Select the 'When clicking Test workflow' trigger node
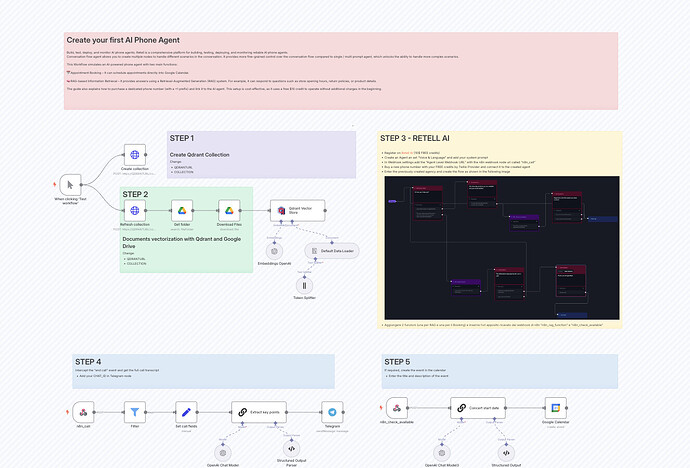The height and width of the screenshot is (468, 690). (x=70, y=185)
